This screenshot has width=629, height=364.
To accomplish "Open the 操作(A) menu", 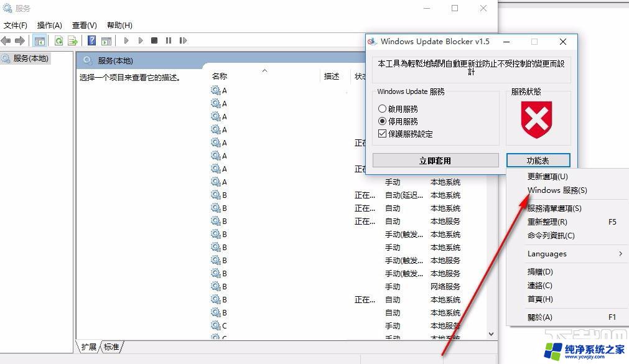I will (50, 26).
